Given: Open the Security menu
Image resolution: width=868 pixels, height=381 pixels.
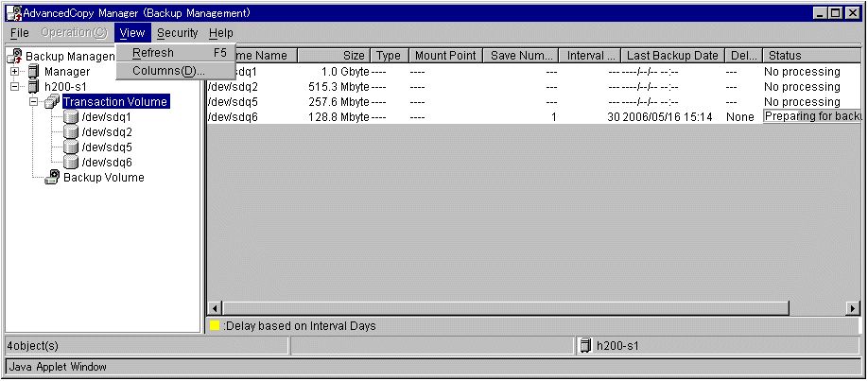Looking at the screenshot, I should (x=177, y=33).
